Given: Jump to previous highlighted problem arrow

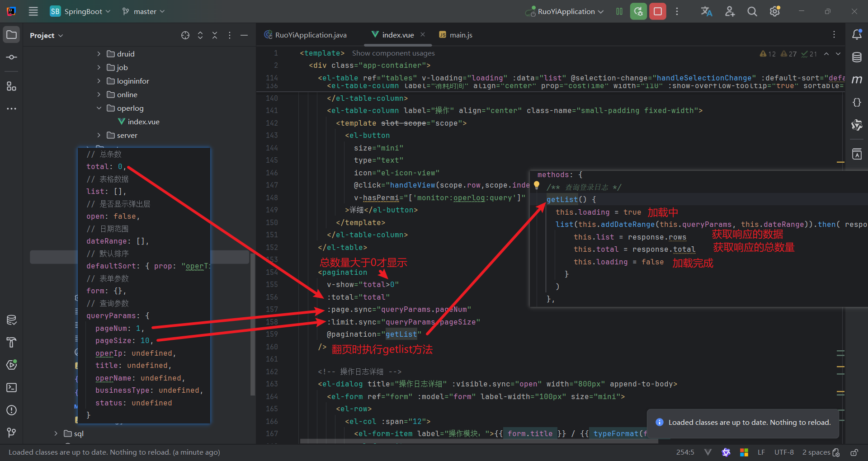Looking at the screenshot, I should [826, 54].
